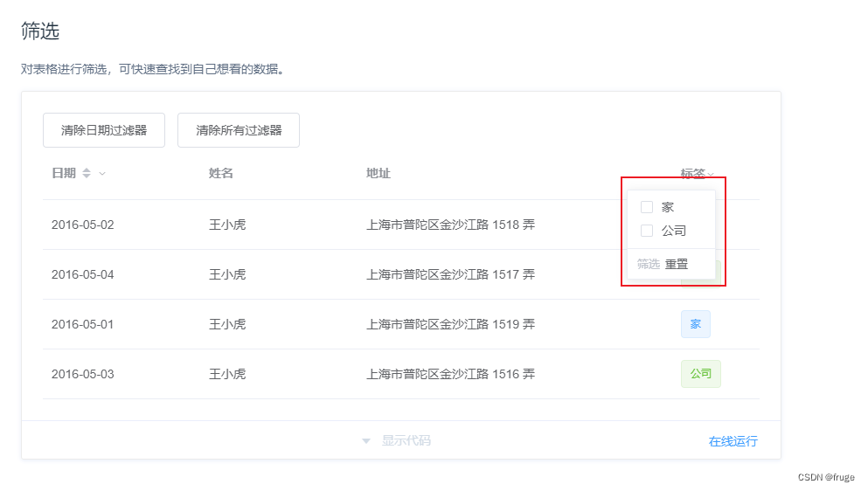The height and width of the screenshot is (491, 868).
Task: Select the address 上海市普陀区金沙江路 1516 弄
Action: 450,374
